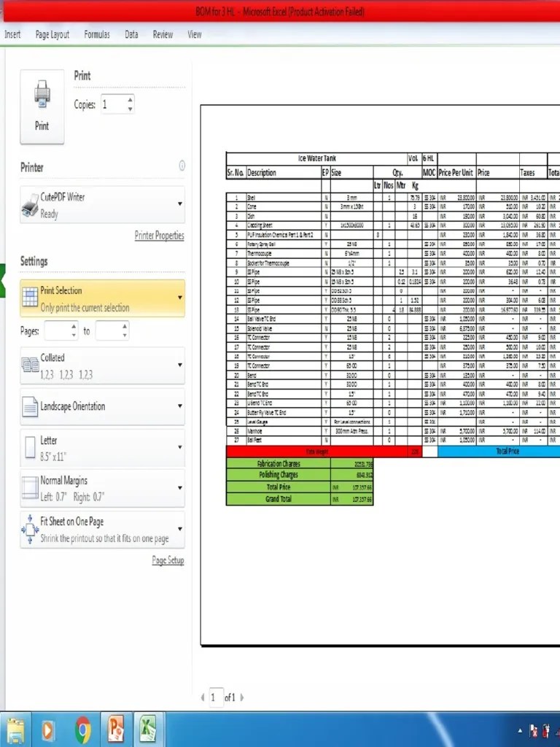560x747 pixels.
Task: Click the Print Selection grid icon
Action: (x=30, y=297)
